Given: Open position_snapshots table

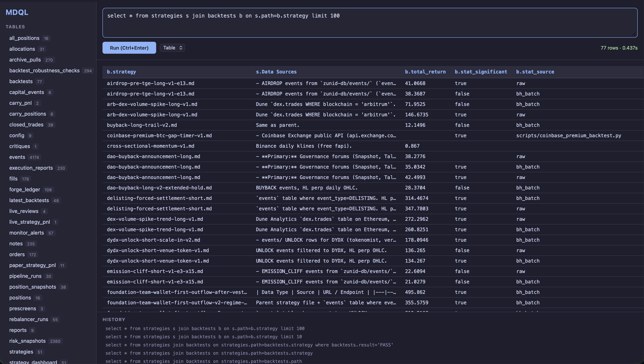Looking at the screenshot, I should click(32, 287).
